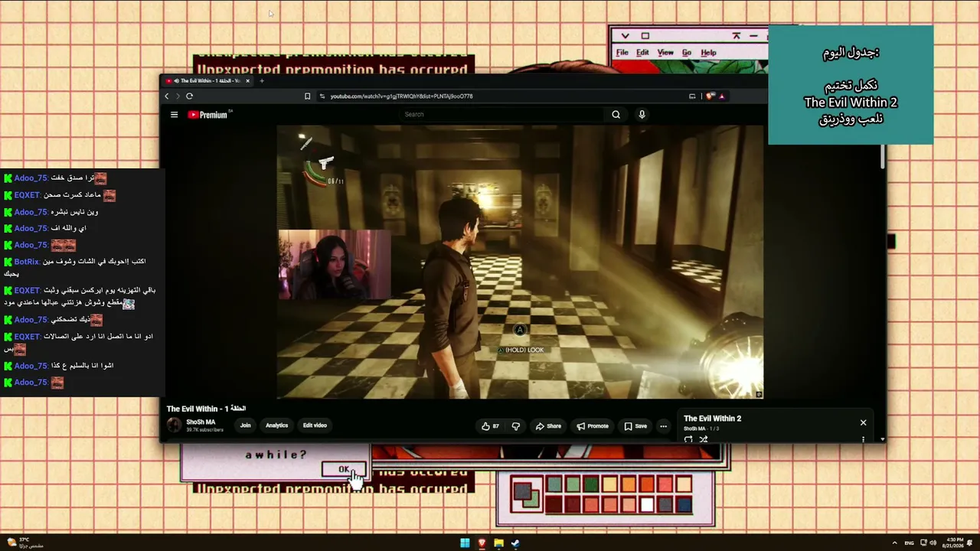Save the video to a playlist
This screenshot has width=980, height=551.
pyautogui.click(x=635, y=426)
